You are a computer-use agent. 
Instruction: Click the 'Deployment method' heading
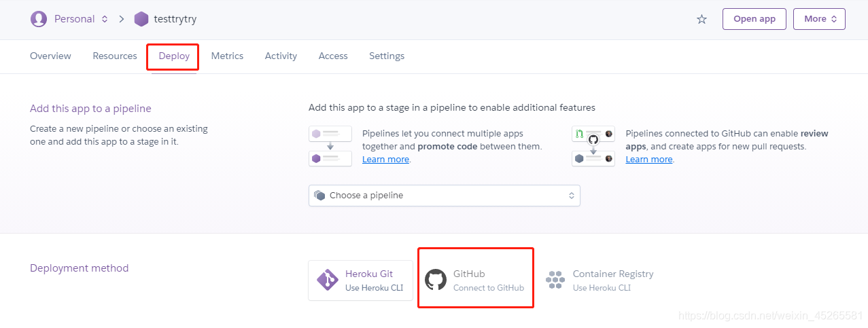(79, 268)
